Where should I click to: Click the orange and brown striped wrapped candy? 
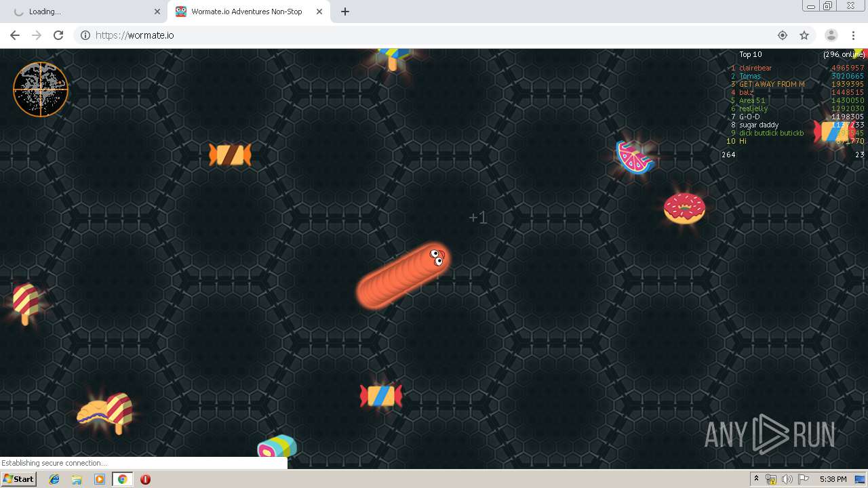point(230,155)
